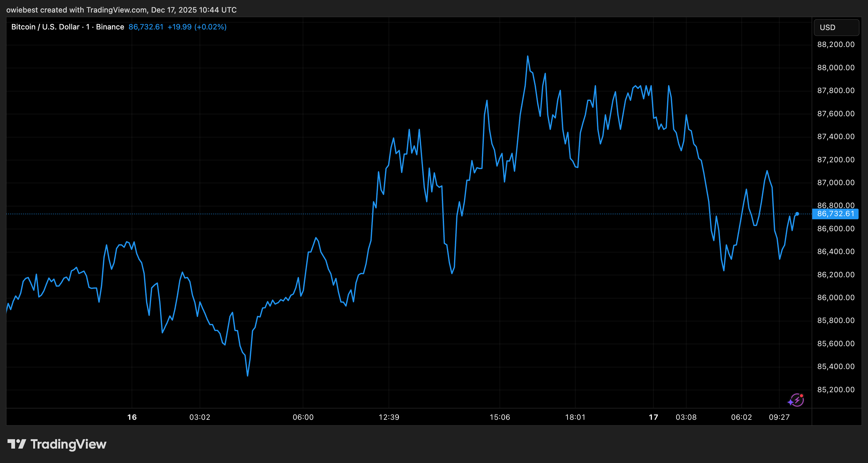Screen dimensions: 868x463
Task: Click the red notification dot on the flash icon
Action: click(802, 396)
